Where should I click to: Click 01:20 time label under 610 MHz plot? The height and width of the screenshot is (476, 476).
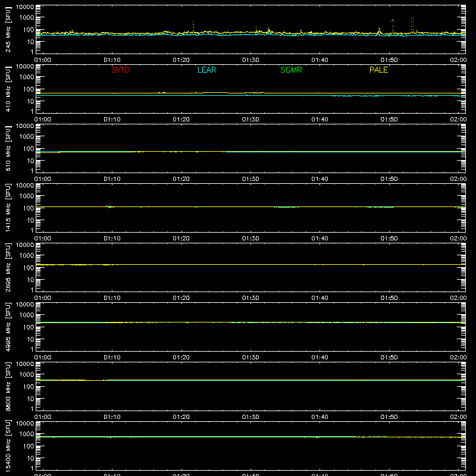(x=181, y=179)
